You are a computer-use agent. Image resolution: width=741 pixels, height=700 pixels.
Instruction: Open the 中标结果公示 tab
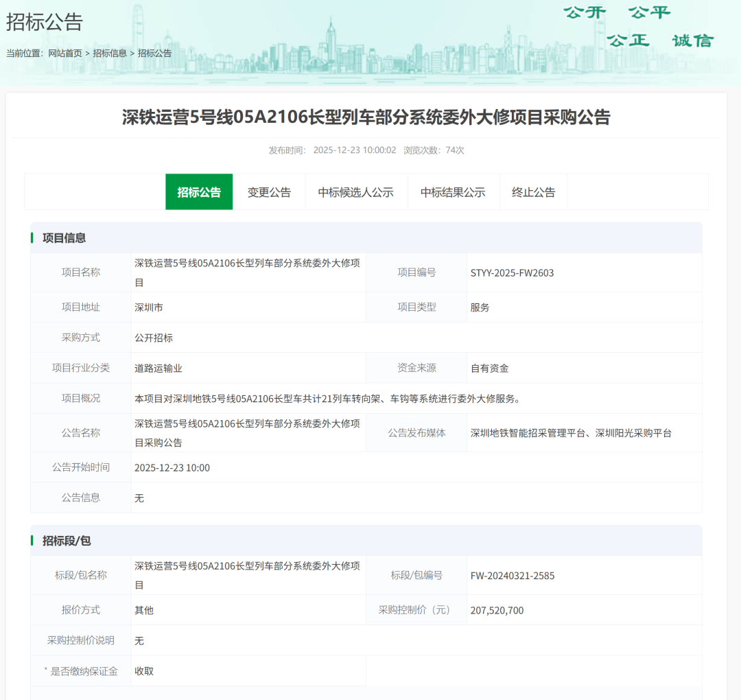pos(453,192)
